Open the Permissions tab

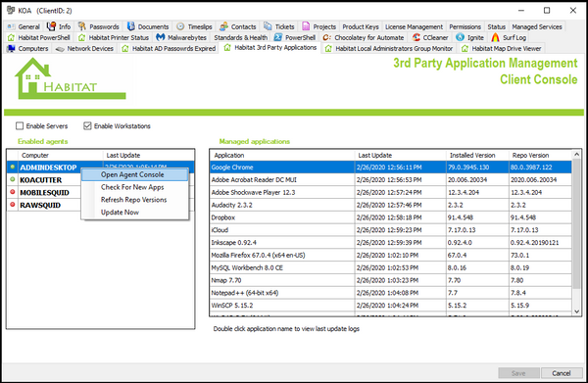click(465, 26)
